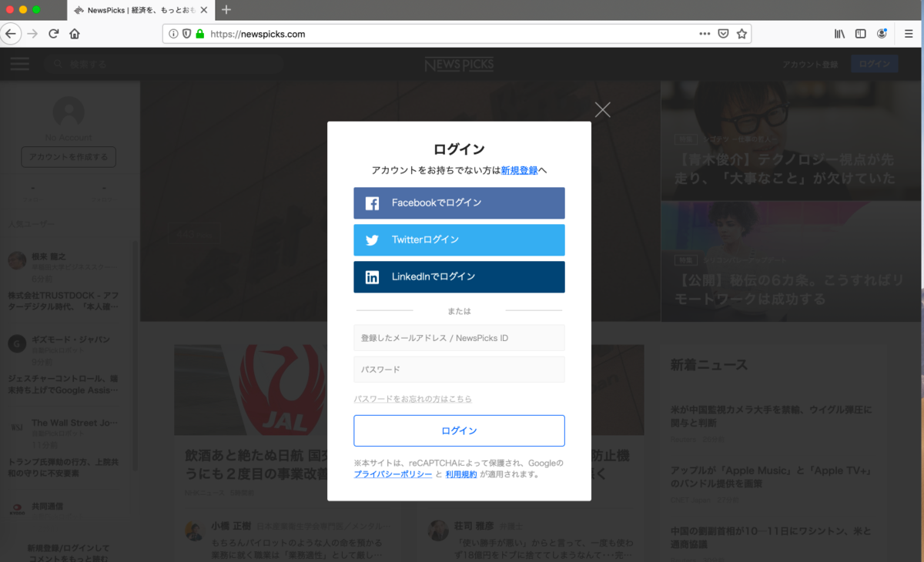Open the 株式会社TRUSTDOCK article in sidebar
The width and height of the screenshot is (924, 562).
63,301
